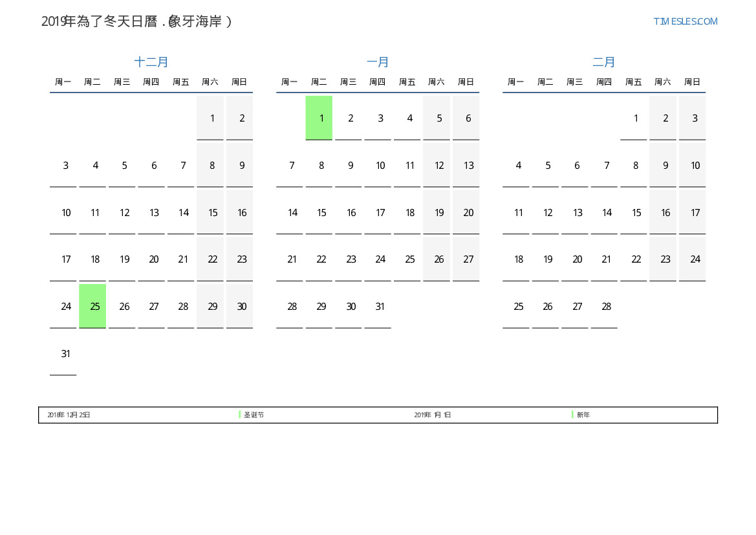Click the 十二月 month heading
The width and height of the screenshot is (756, 535).
(x=151, y=62)
